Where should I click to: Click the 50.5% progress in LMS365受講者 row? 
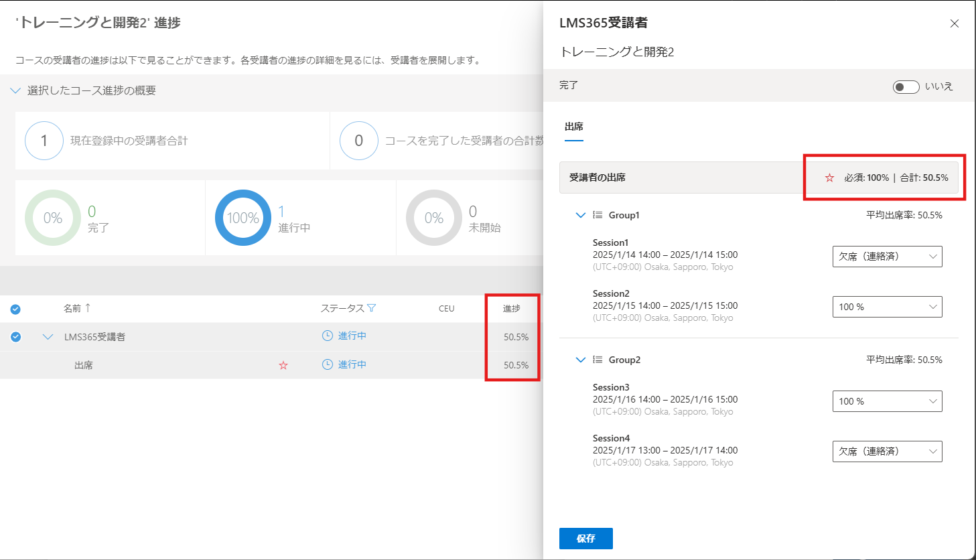[516, 337]
